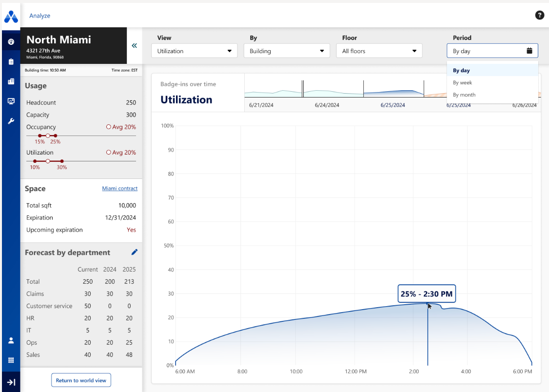The image size is (549, 392).
Task: Click Upcoming expiration Yes value
Action: coord(131,230)
